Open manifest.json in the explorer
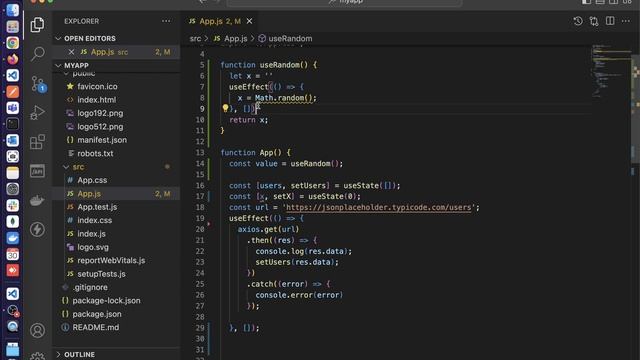This screenshot has height=360, width=640. point(102,140)
